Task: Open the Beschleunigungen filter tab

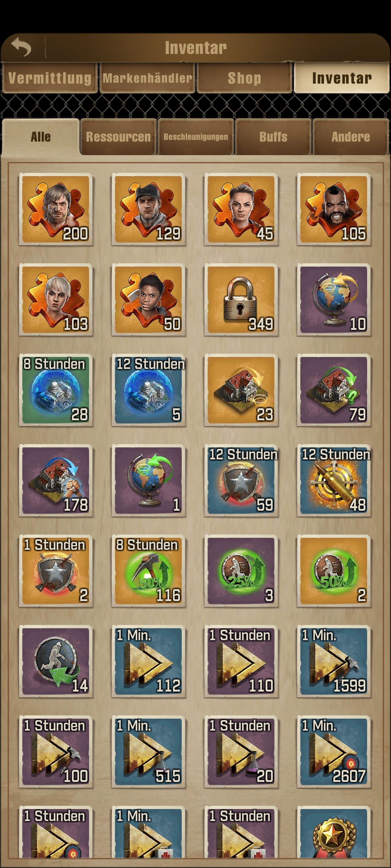Action: (x=196, y=137)
